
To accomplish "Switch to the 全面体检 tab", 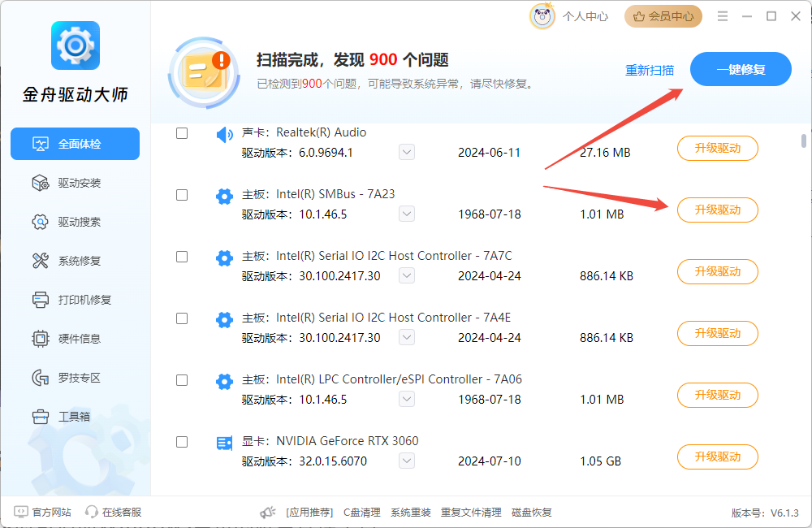I will pos(75,144).
